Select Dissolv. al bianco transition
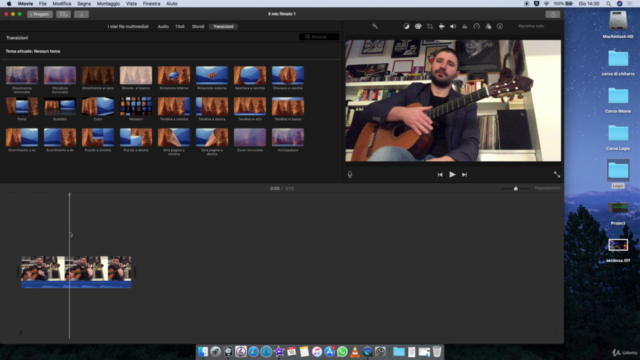This screenshot has width=640, height=360. coord(136,76)
